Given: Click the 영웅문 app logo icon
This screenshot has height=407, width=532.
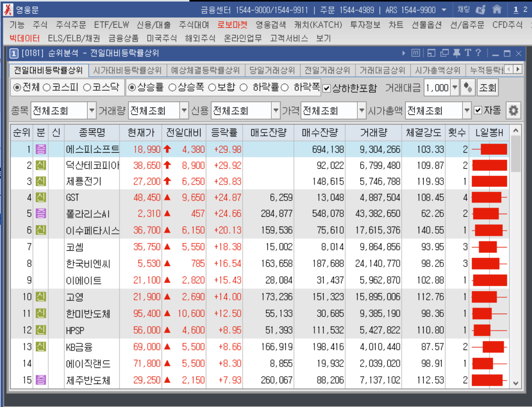Looking at the screenshot, I should coord(8,10).
